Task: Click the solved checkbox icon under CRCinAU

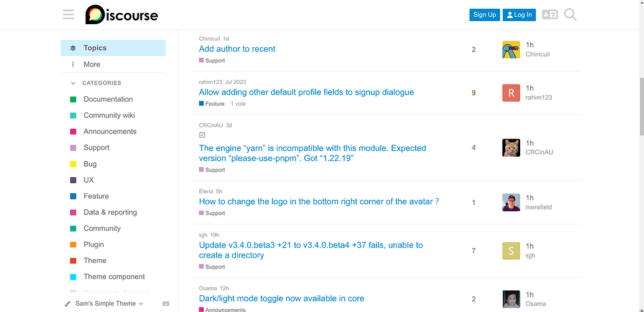Action: (x=202, y=135)
